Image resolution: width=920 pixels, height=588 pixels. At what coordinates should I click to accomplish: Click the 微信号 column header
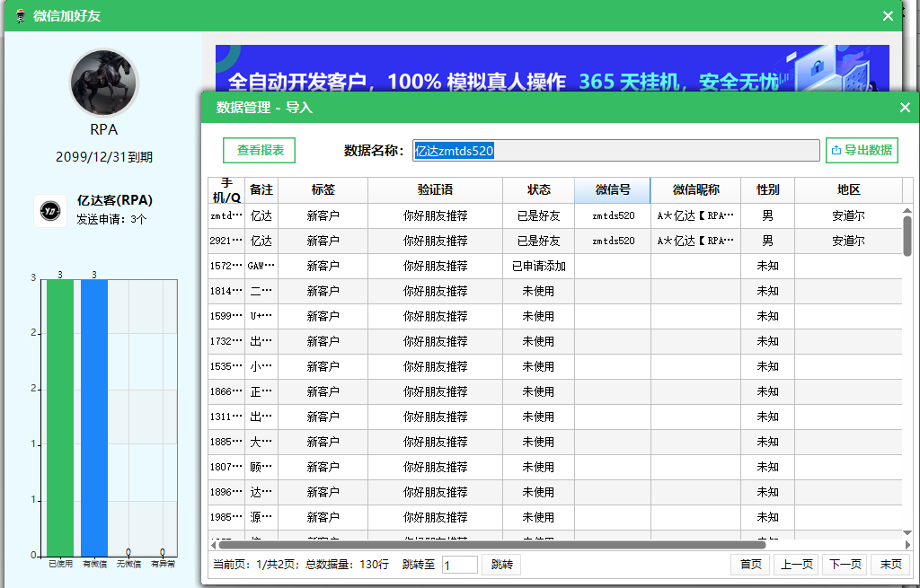(613, 190)
